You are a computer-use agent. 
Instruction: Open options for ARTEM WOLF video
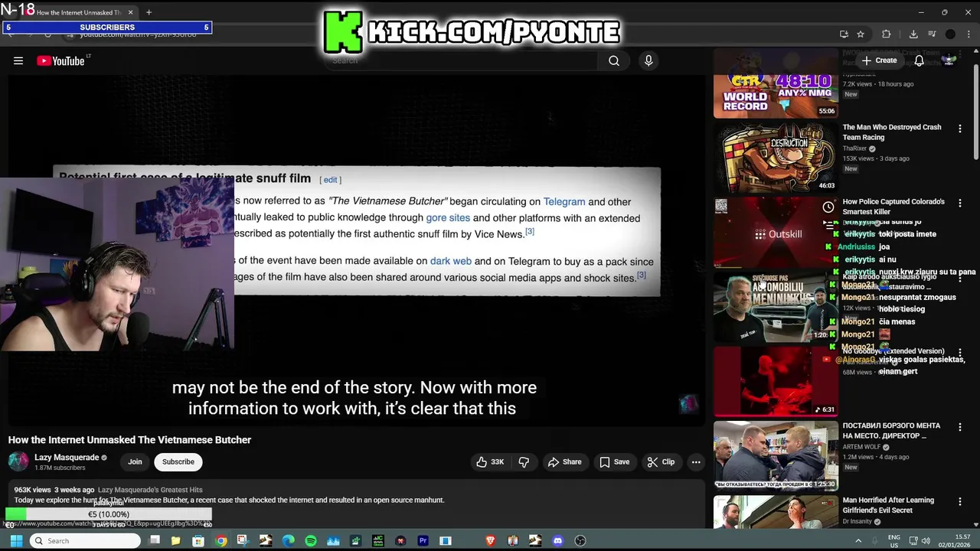959,426
